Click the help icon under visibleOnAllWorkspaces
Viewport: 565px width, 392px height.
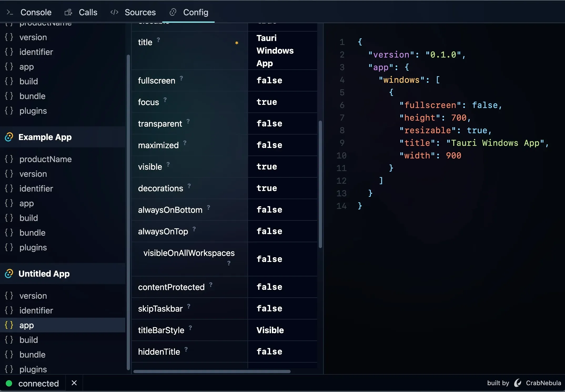[229, 263]
